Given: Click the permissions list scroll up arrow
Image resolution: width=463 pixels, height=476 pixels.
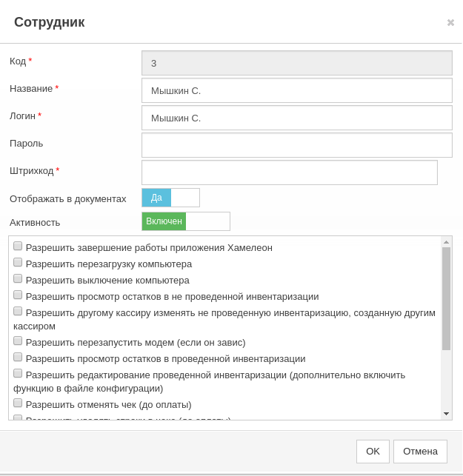Looking at the screenshot, I should coord(446,242).
